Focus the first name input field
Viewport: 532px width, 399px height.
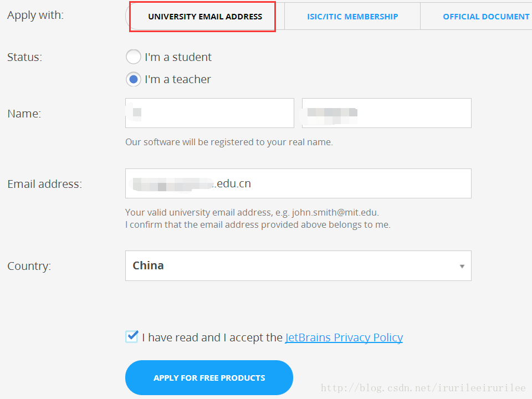tap(209, 113)
